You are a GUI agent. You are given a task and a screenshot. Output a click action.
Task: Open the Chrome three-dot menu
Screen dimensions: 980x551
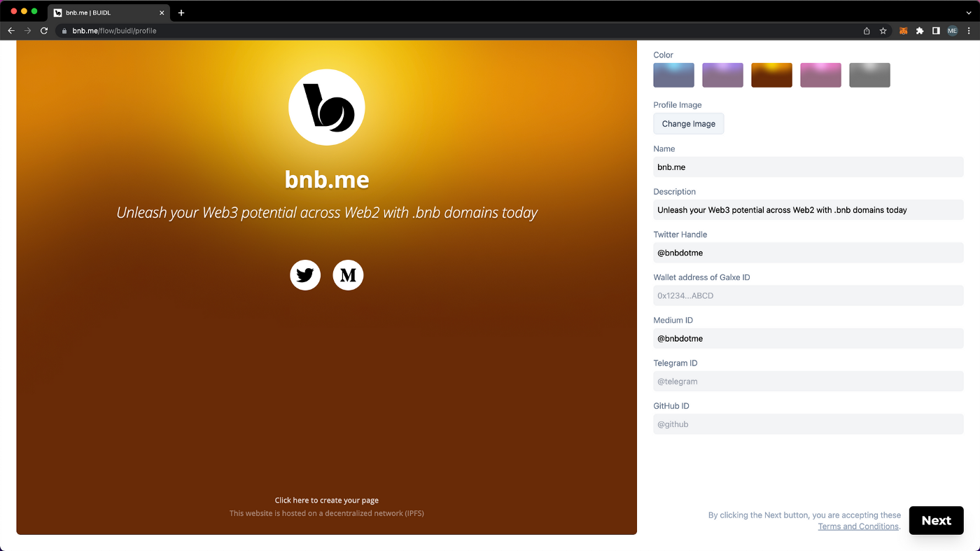click(x=969, y=31)
